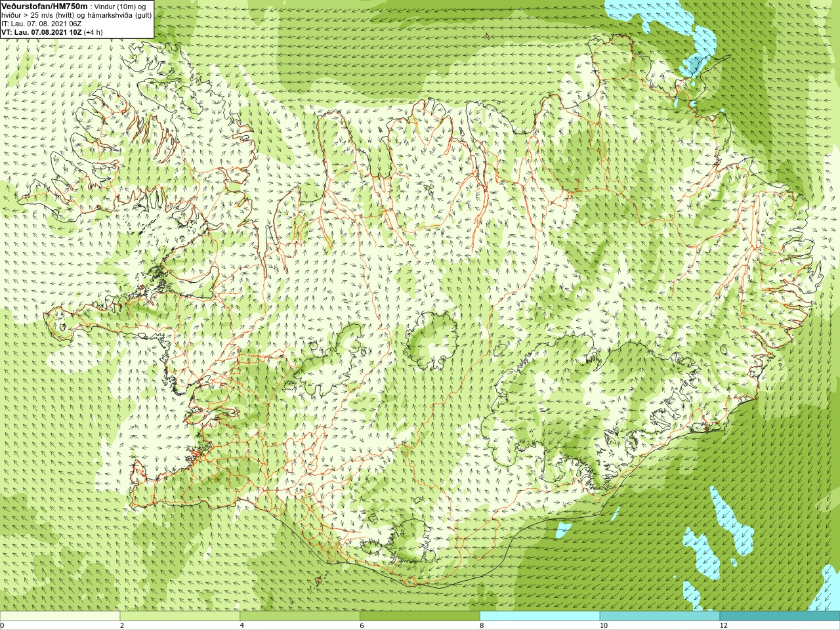The width and height of the screenshot is (840, 630).
Task: Click the 'Veðurstofan/HM750m' title text
Action: pyautogui.click(x=45, y=6)
